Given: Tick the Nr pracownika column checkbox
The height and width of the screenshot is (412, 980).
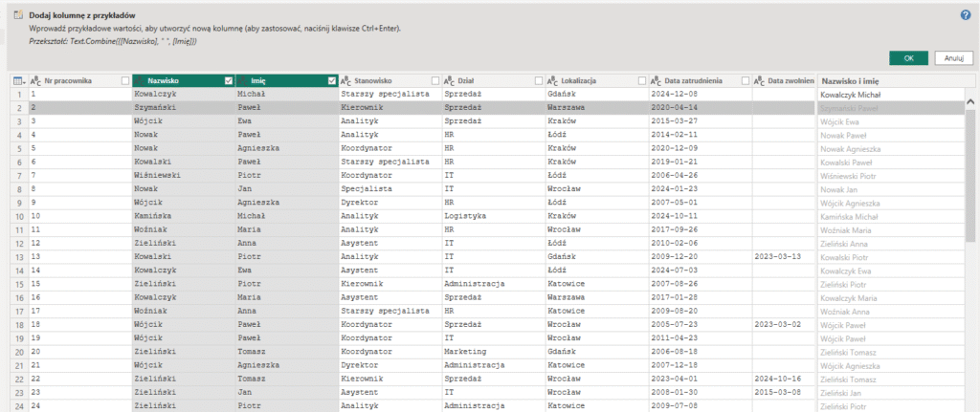Looking at the screenshot, I should (x=124, y=81).
